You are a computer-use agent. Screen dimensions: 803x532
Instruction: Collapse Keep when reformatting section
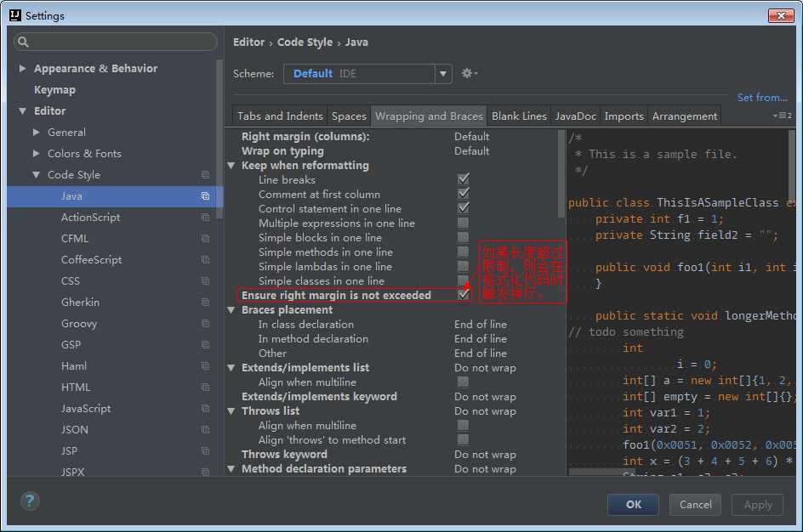point(231,165)
